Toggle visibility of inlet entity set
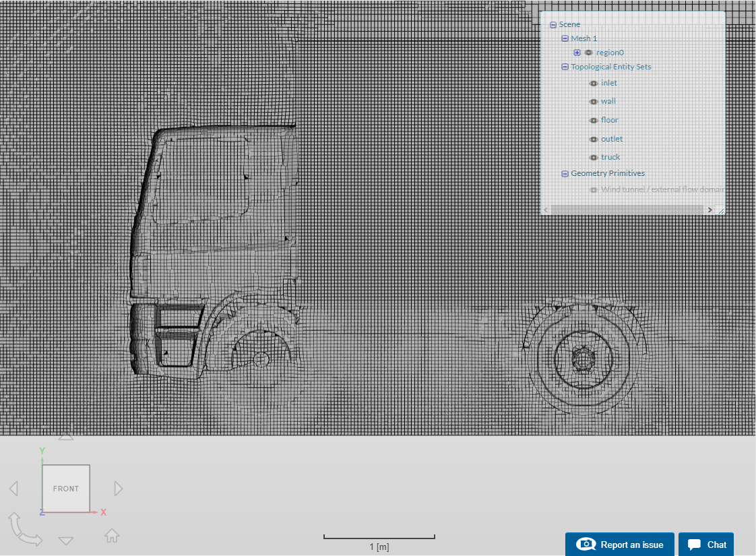Screen dimensions: 756x556 pos(594,84)
